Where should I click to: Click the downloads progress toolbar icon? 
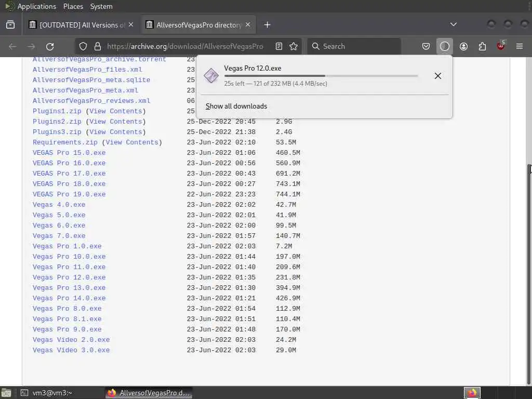tap(445, 46)
